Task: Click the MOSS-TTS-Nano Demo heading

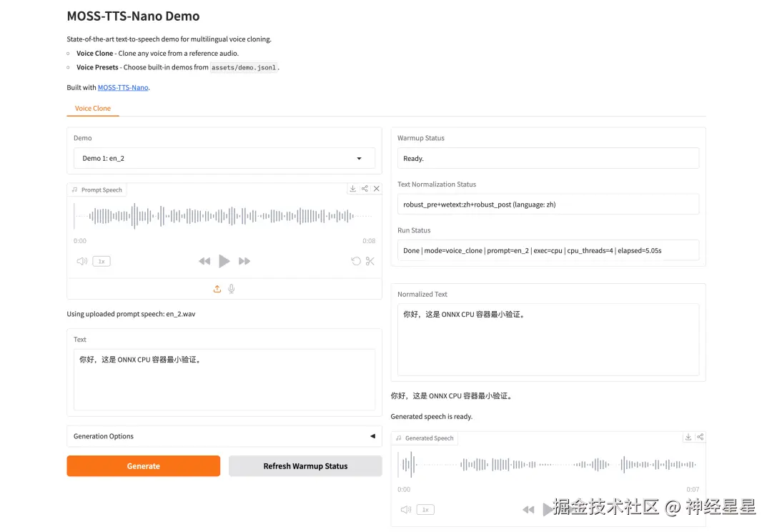Action: pos(134,16)
